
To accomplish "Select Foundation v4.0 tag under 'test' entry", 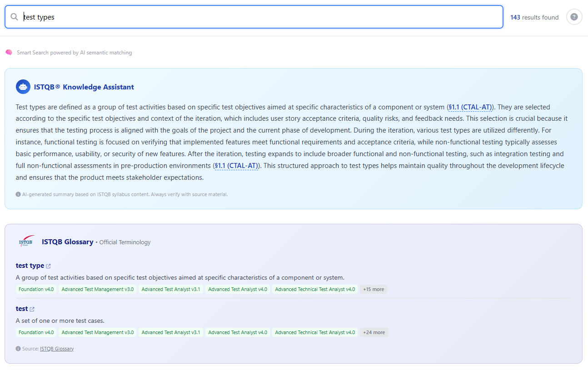I will 36,332.
